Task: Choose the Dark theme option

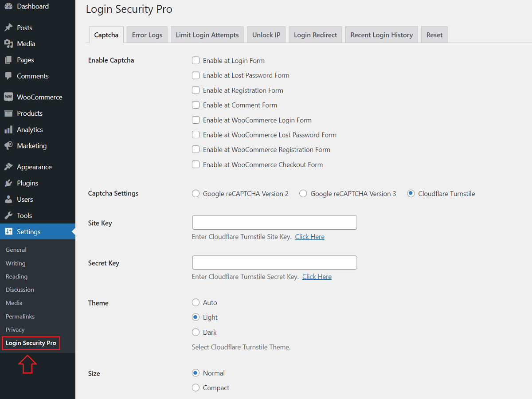Action: [x=196, y=332]
